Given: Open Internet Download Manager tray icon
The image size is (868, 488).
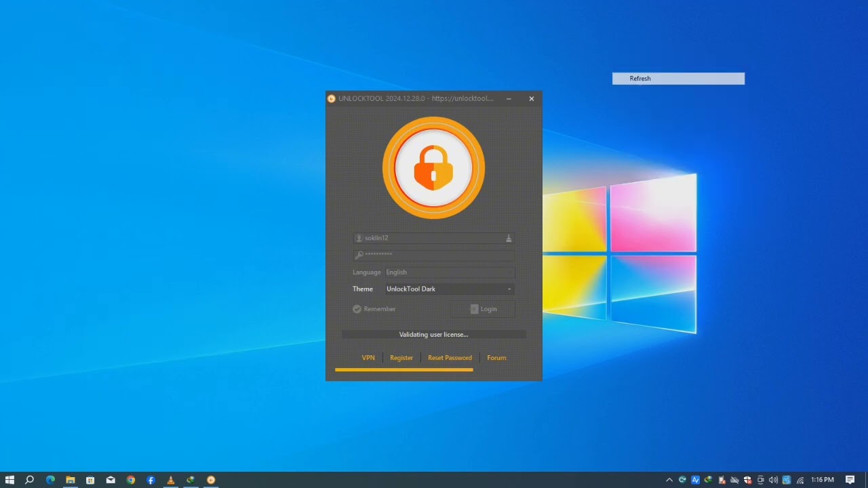Looking at the screenshot, I should tap(708, 480).
